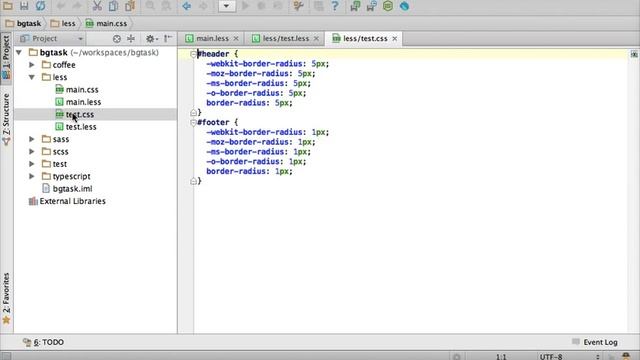The height and width of the screenshot is (360, 640).
Task: Expand the typescript folder
Action: [x=32, y=176]
